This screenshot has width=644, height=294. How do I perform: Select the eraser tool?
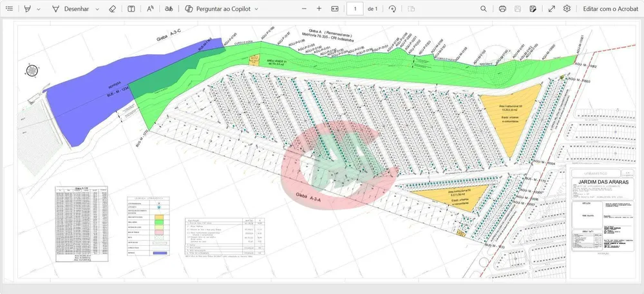(x=113, y=8)
